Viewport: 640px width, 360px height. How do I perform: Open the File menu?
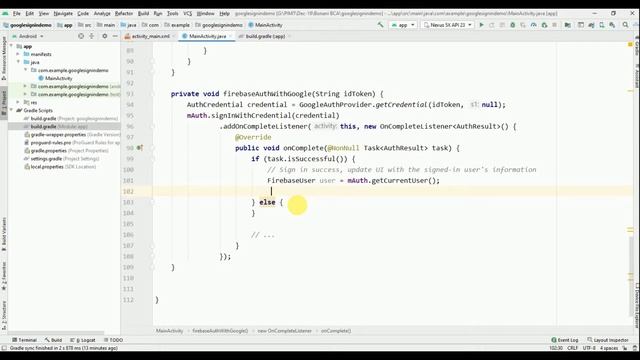[16, 13]
